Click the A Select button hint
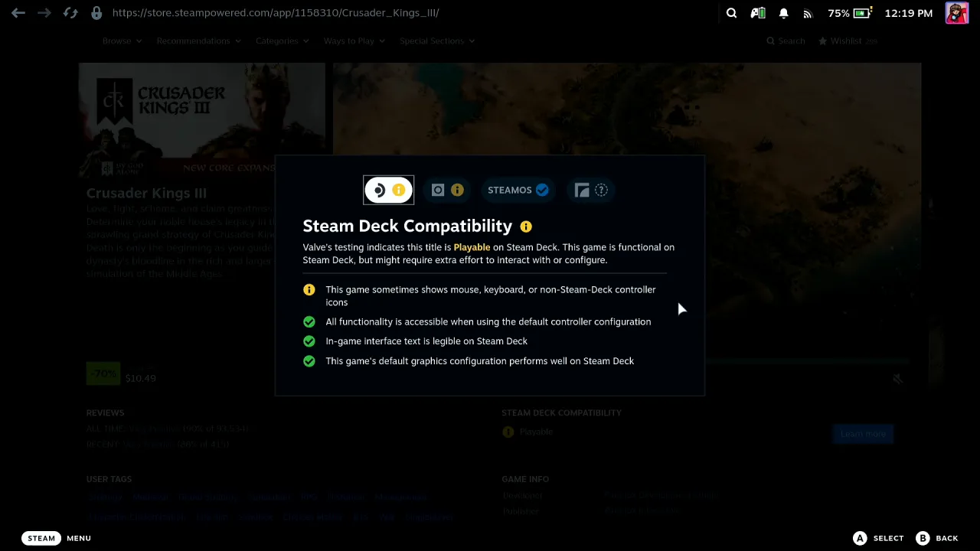This screenshot has width=980, height=551. [x=879, y=538]
